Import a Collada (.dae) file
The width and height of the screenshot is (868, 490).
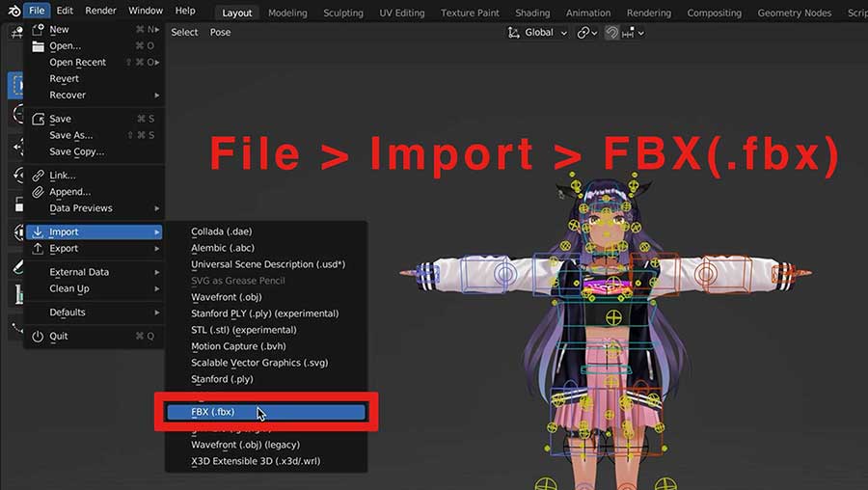(x=266, y=231)
